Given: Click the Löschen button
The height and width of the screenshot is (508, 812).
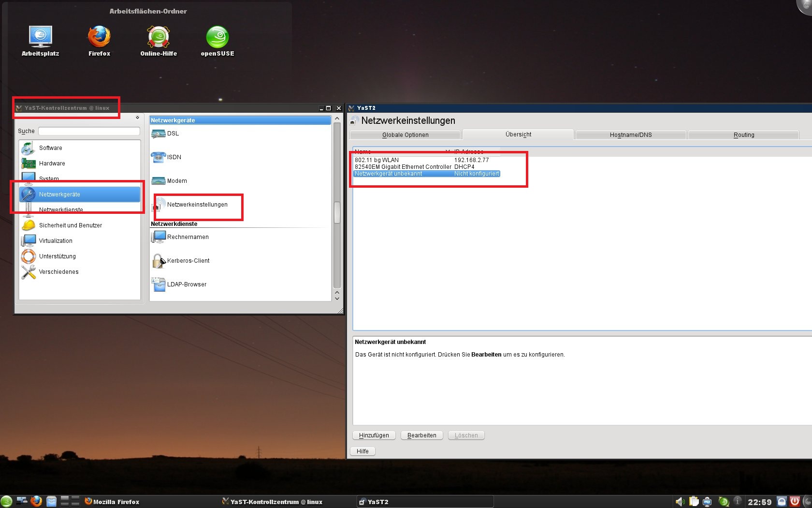Looking at the screenshot, I should 466,435.
